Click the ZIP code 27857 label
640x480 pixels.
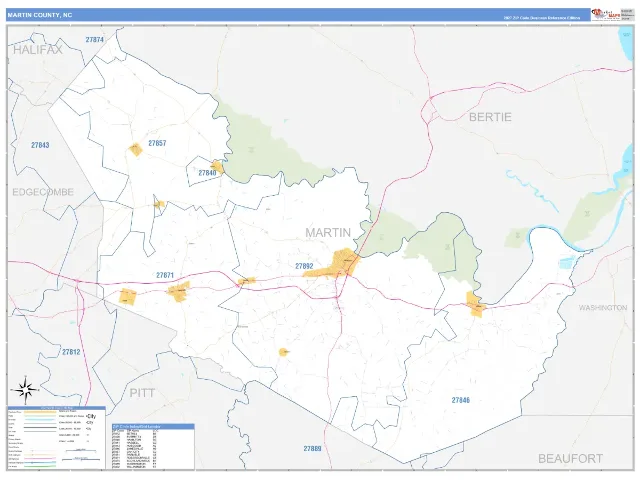click(x=157, y=143)
